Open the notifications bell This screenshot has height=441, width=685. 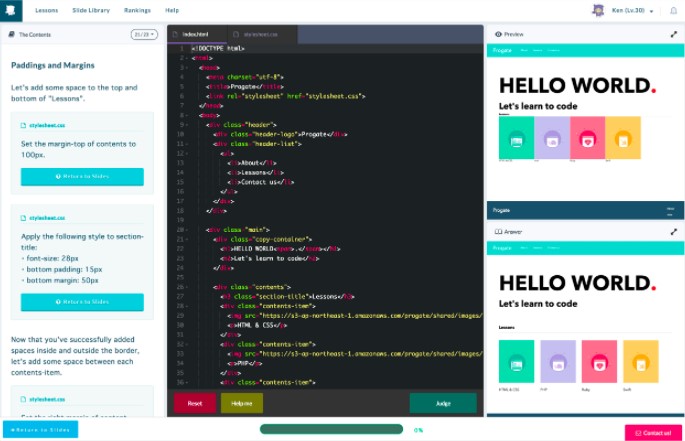(x=673, y=10)
